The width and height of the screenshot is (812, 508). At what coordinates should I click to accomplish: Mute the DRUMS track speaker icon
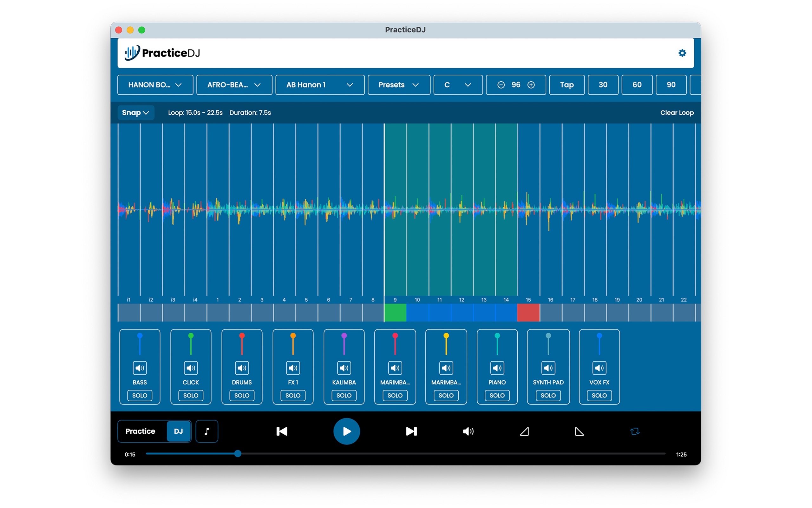(x=242, y=368)
